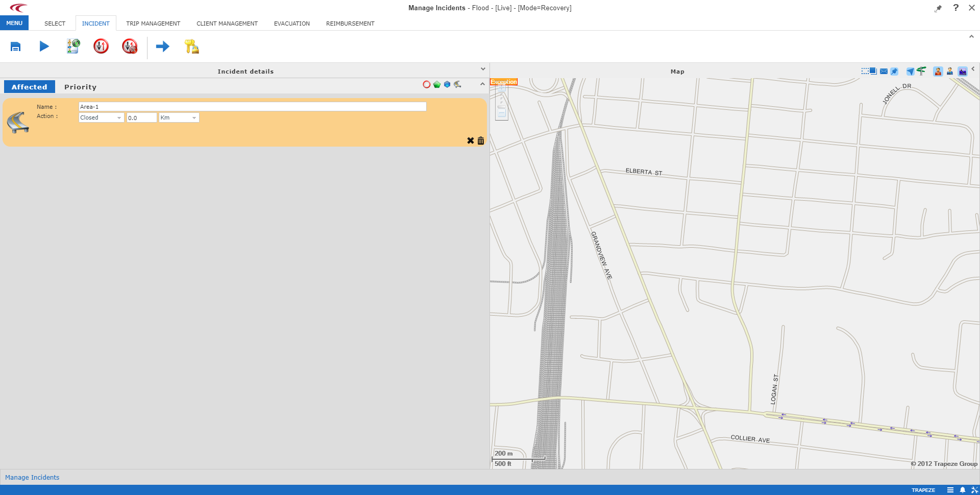Open the EVACUATION menu
This screenshot has width=980, height=495.
pos(291,23)
